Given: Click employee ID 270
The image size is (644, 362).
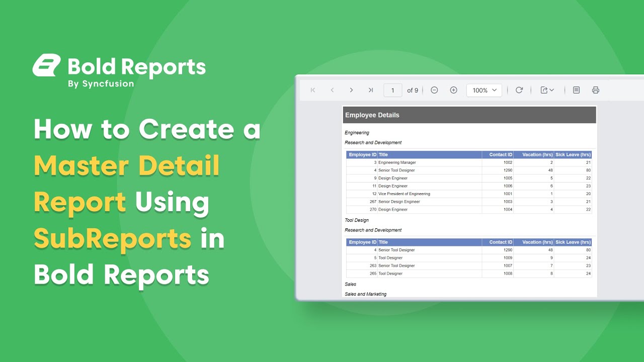Looking at the screenshot, I should tap(373, 209).
